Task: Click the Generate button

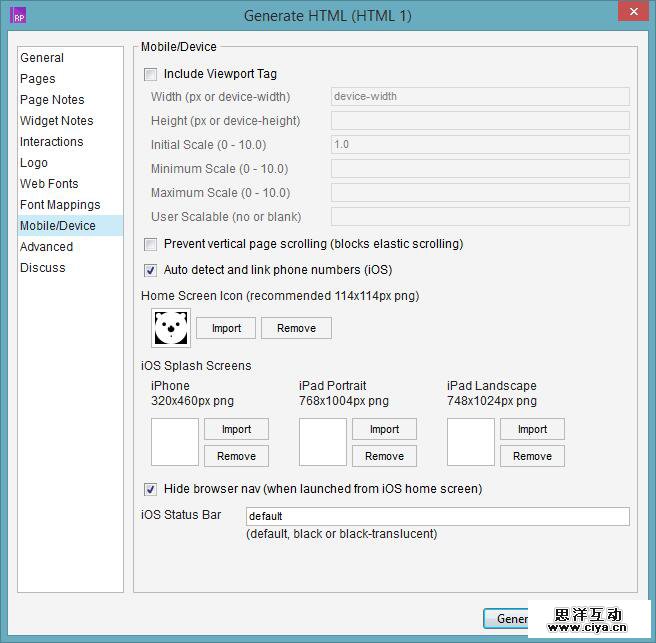Action: coord(506,618)
